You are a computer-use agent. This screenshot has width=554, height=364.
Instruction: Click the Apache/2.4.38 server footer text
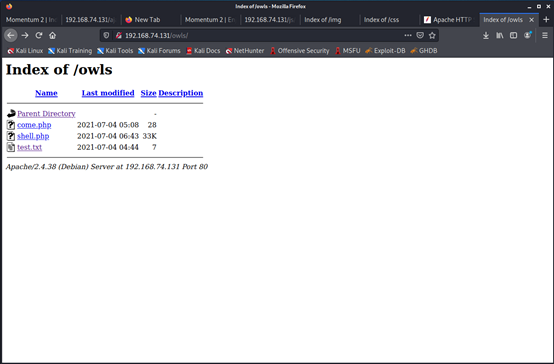pos(107,167)
